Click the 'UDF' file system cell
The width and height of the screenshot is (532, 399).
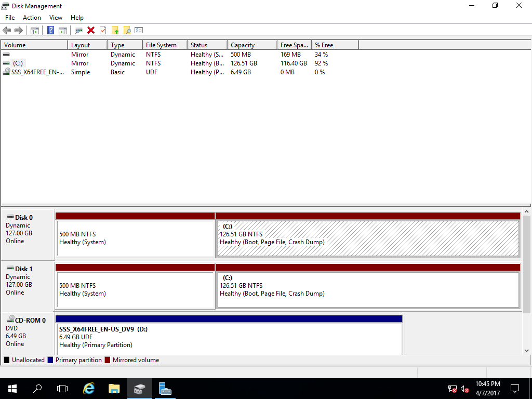(152, 72)
